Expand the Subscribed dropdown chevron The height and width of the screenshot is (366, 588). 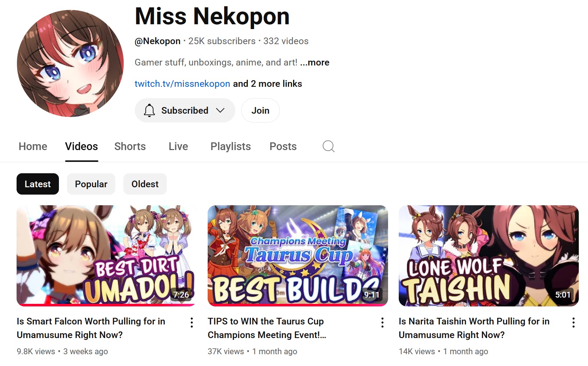pyautogui.click(x=220, y=110)
